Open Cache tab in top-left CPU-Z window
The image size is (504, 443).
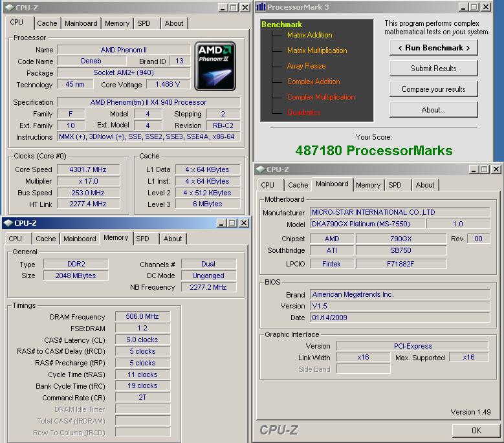(47, 23)
